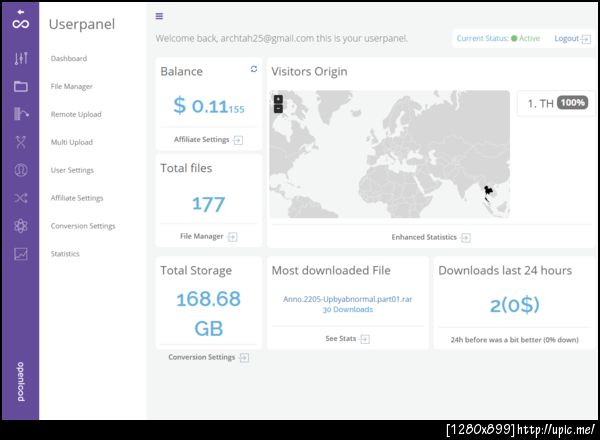Open Dashboard via sliders sidebar icon
This screenshot has width=600, height=440.
click(21, 58)
